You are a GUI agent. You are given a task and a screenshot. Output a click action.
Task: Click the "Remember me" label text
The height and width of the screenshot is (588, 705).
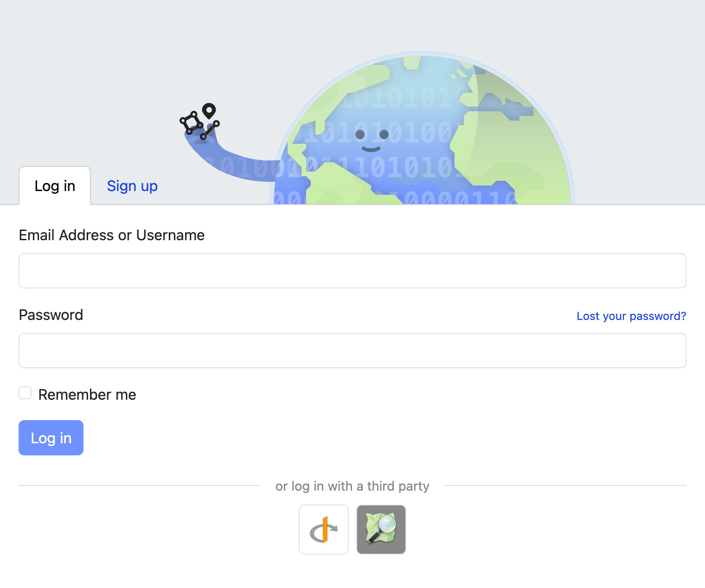87,395
